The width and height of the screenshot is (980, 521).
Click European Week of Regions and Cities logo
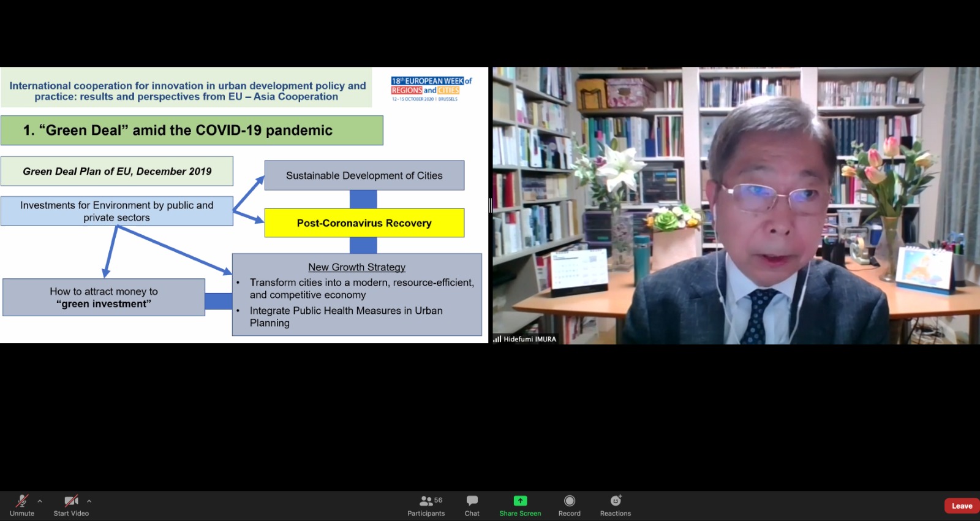(431, 89)
